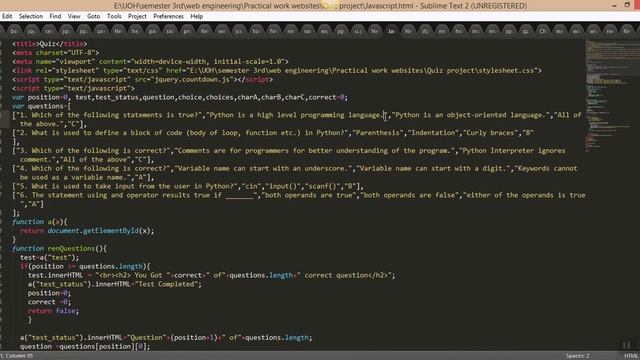Viewport: 640px width, 360px height.
Task: Switch to the first 'bo' file tab
Action: 14,31
